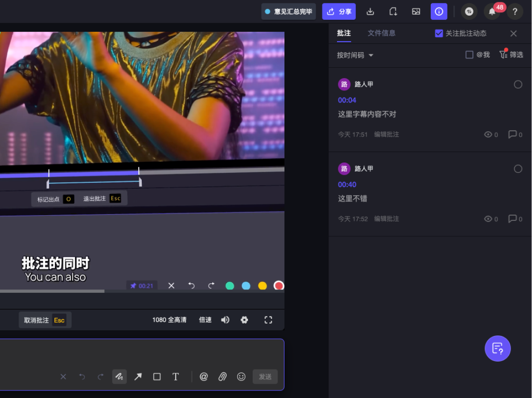Select the freehand pen annotation tool
The width and height of the screenshot is (532, 398).
[119, 377]
